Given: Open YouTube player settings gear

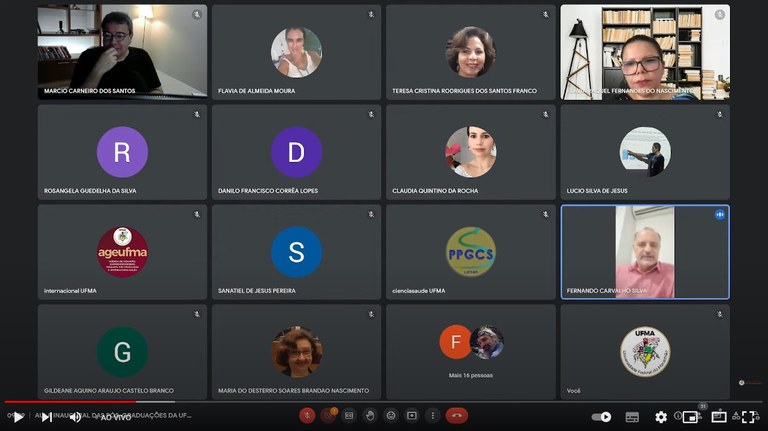Looking at the screenshot, I should 661,417.
